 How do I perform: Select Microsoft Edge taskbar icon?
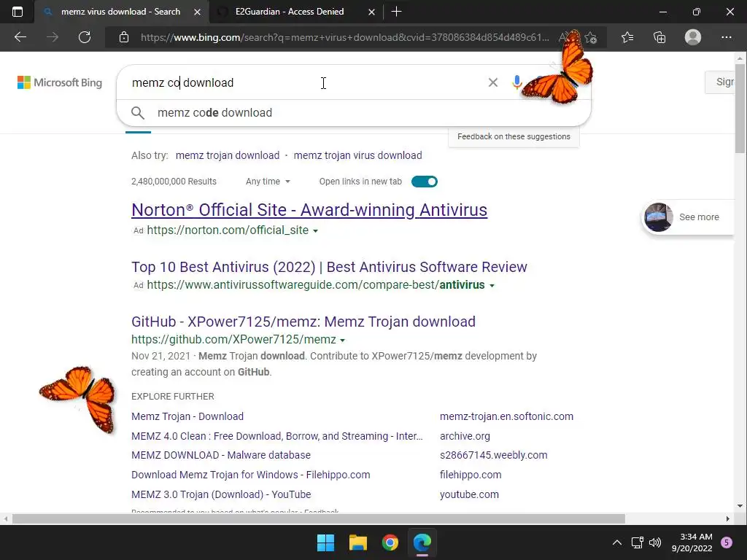pyautogui.click(x=422, y=542)
